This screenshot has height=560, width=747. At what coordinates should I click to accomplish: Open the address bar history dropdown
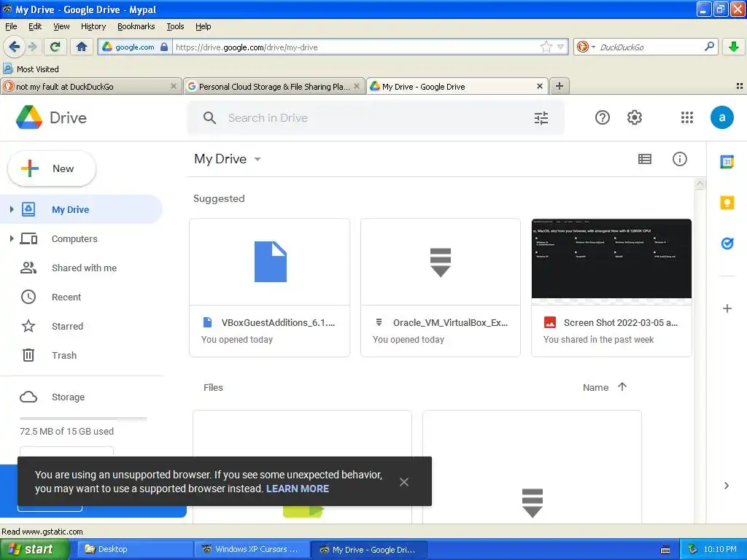coord(560,47)
